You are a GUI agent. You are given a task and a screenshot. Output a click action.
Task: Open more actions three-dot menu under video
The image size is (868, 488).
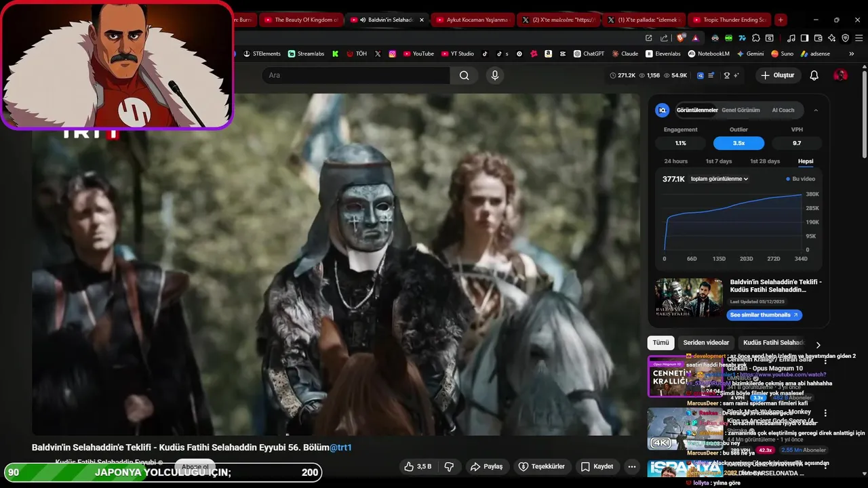point(632,466)
